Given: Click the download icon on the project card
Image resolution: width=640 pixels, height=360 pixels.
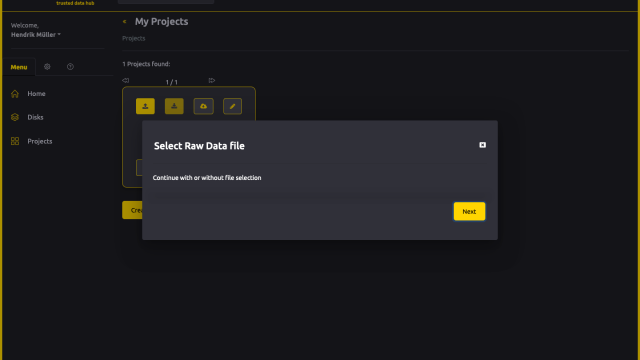Looking at the screenshot, I should coord(174,106).
